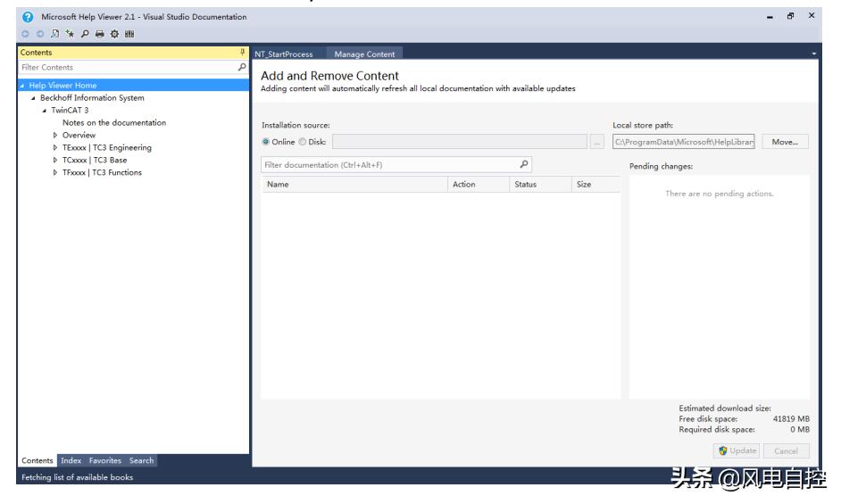Image resolution: width=841 pixels, height=504 pixels.
Task: Click the Move... button
Action: (785, 142)
